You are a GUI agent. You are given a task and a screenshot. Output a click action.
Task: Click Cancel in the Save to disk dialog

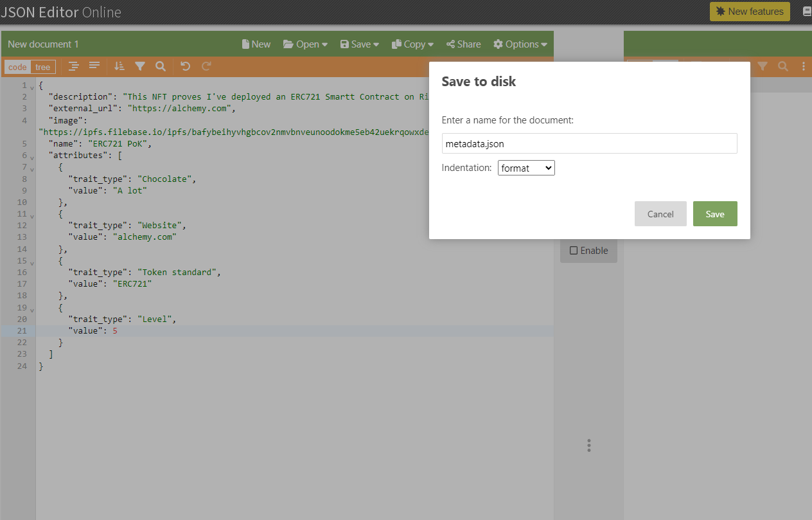(660, 214)
